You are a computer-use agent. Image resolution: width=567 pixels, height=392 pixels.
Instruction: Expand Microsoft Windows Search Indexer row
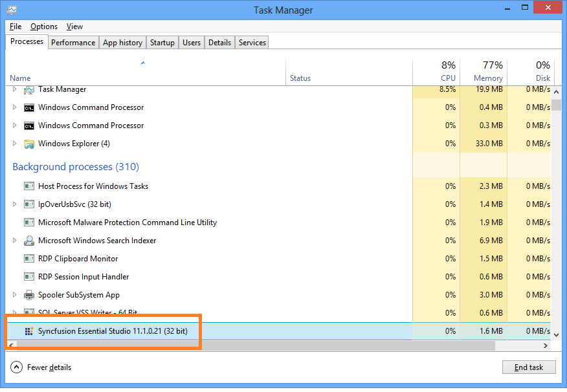(x=14, y=240)
